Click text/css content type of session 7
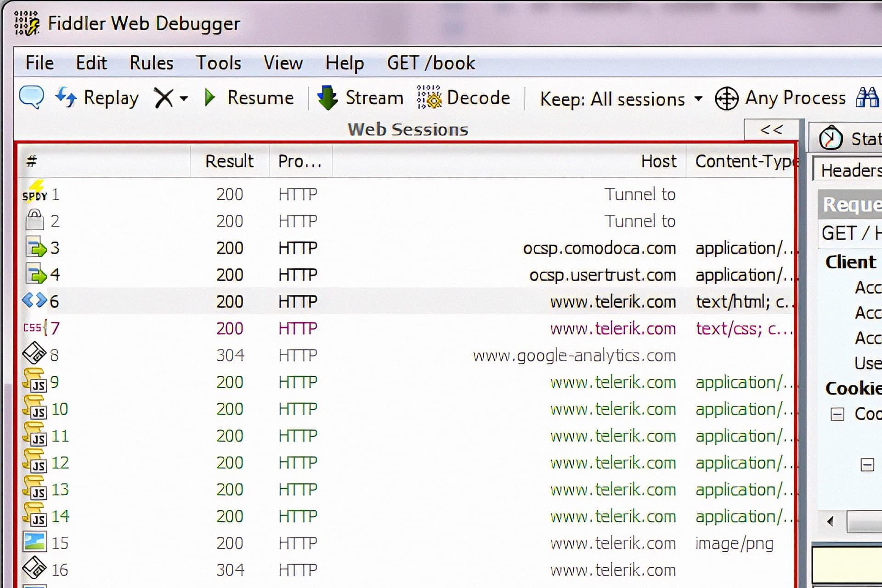 (744, 328)
